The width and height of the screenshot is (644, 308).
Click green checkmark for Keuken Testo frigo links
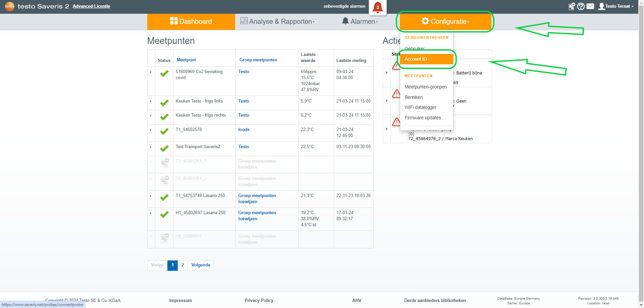point(164,103)
